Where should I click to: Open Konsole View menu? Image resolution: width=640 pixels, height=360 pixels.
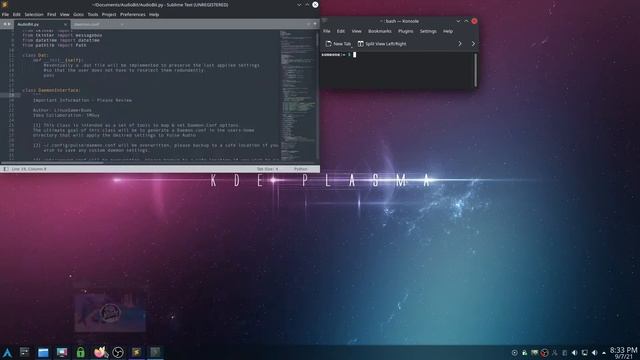pos(356,31)
